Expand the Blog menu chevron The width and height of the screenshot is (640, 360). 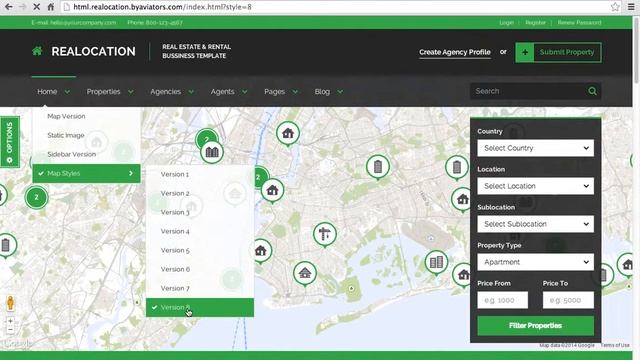340,92
